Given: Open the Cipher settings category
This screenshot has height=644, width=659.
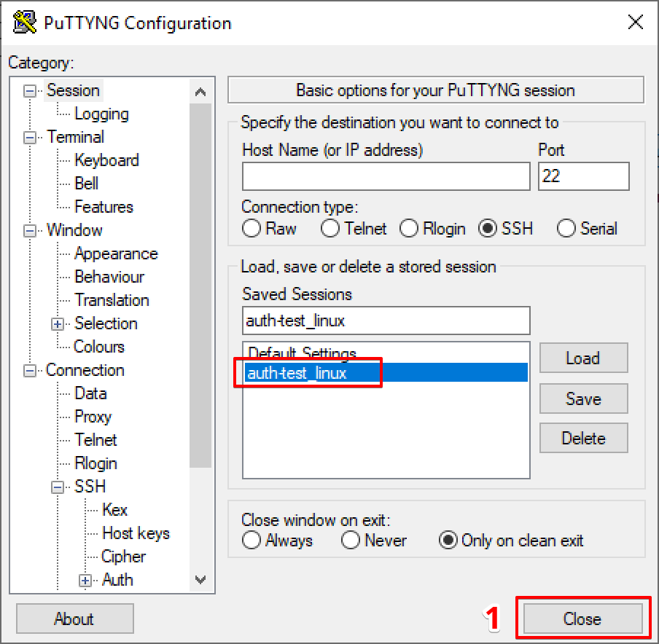Looking at the screenshot, I should click(x=124, y=556).
